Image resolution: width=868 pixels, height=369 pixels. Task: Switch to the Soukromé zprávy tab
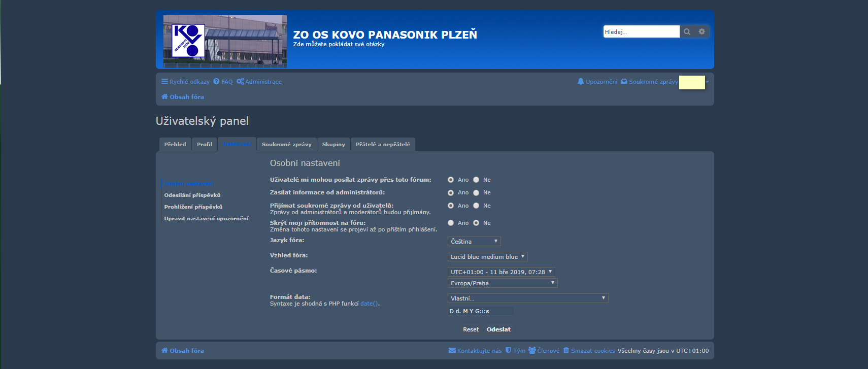coord(287,144)
